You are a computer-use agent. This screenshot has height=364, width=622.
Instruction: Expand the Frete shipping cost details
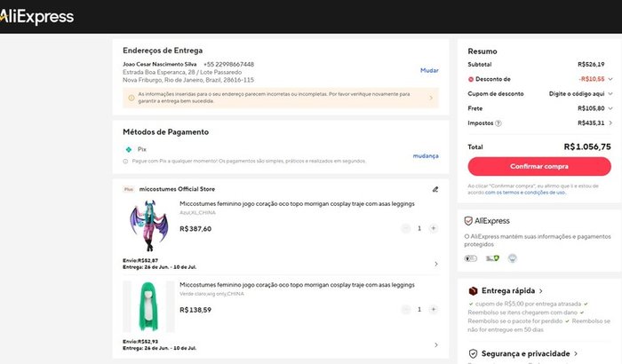point(608,108)
